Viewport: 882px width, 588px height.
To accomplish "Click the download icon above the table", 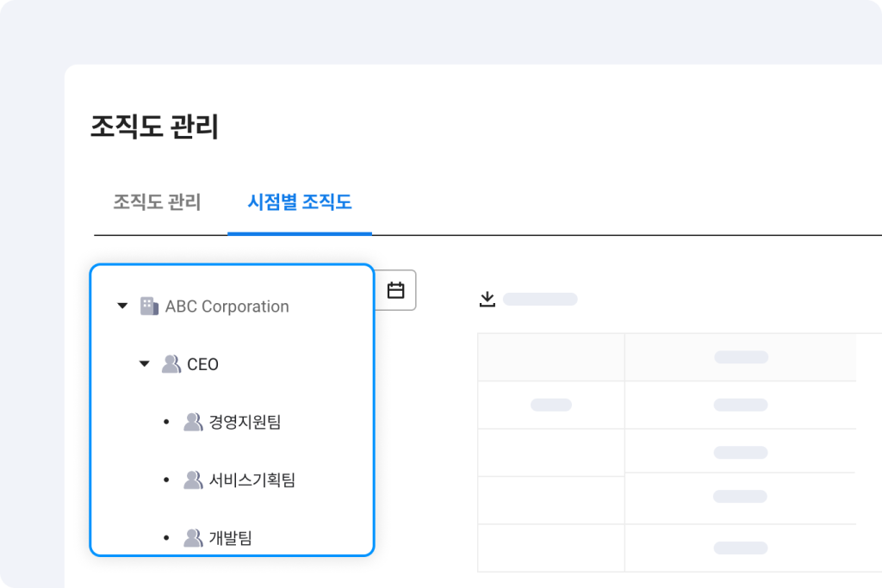I will point(488,300).
